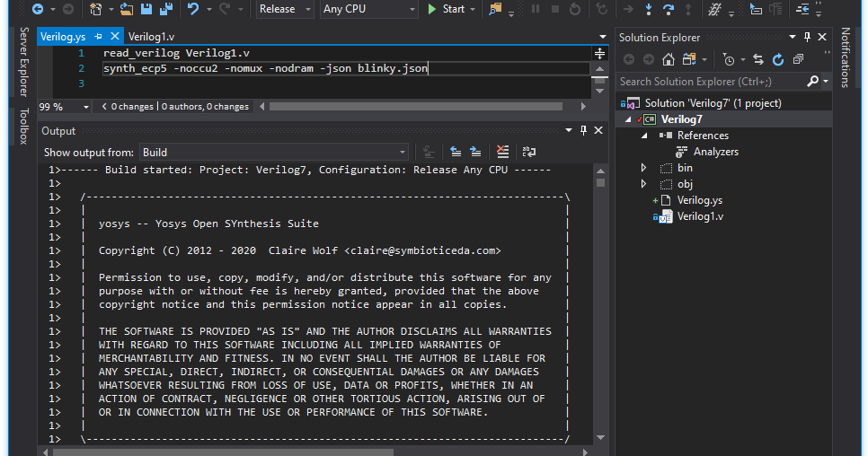Open the Output panel window position menu

569,130
